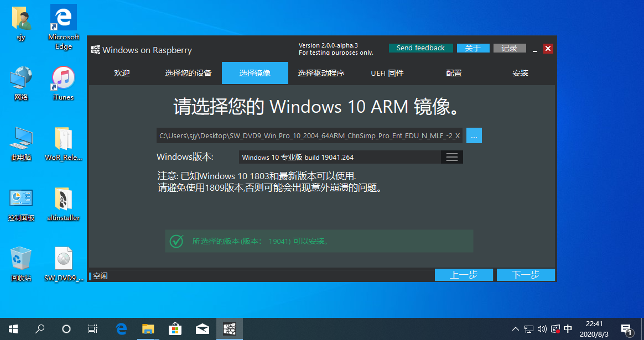Click the Windows on Raspberry logo icon
Screen dimensions: 644x340
coord(95,50)
